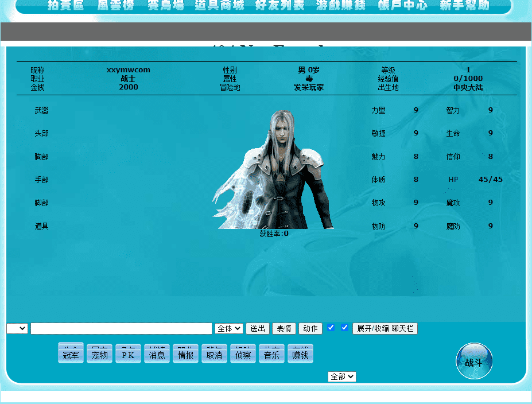Click the 信仰 faith stat label

coord(453,157)
